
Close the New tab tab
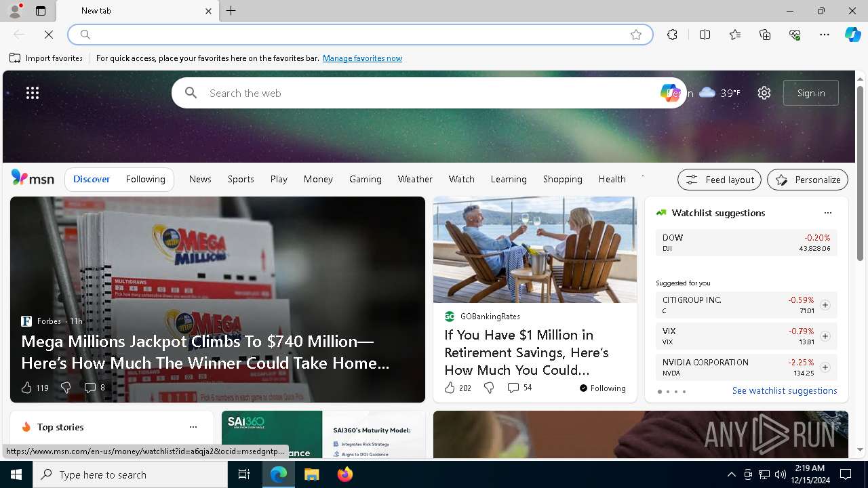click(x=208, y=11)
